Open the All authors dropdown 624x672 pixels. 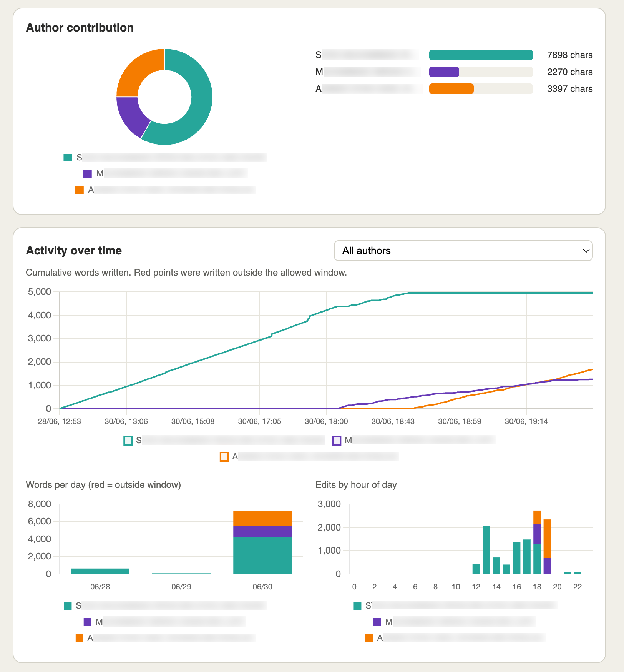coord(463,251)
